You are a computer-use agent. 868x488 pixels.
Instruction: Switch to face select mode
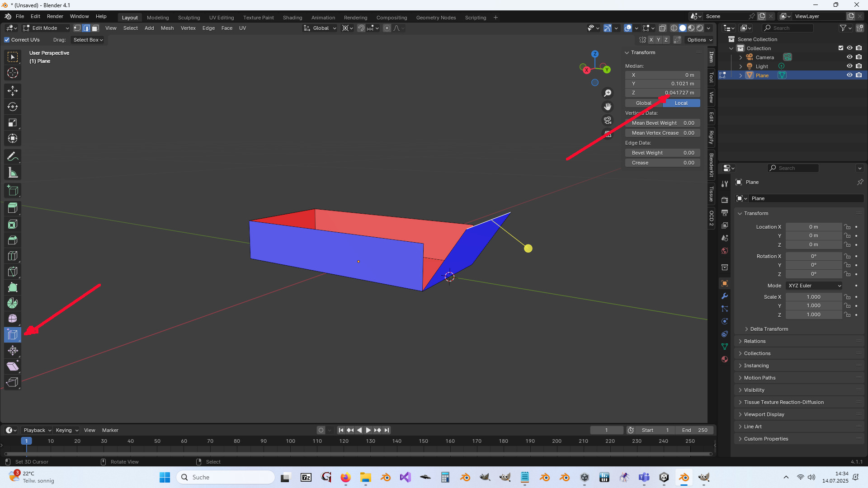pos(95,28)
